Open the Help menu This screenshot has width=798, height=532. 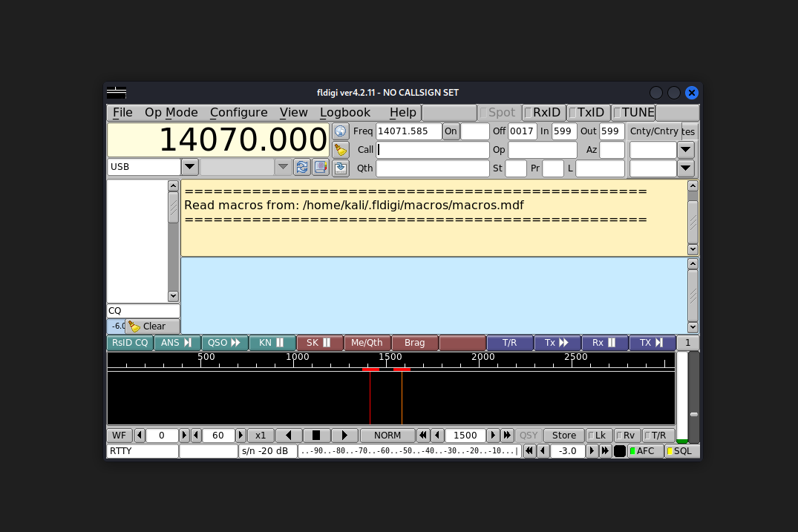pyautogui.click(x=402, y=112)
